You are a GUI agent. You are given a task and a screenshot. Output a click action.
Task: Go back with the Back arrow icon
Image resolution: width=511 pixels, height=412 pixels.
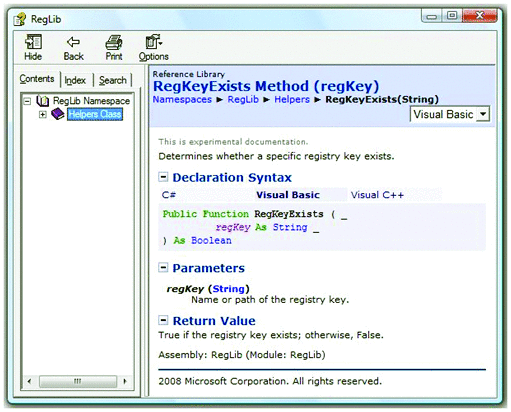pos(73,42)
